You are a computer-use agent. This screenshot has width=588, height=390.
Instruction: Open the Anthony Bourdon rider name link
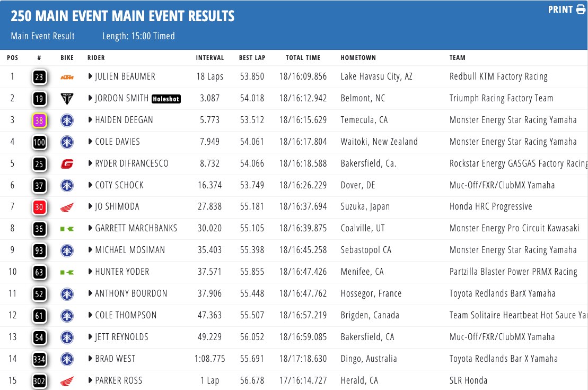[131, 293]
